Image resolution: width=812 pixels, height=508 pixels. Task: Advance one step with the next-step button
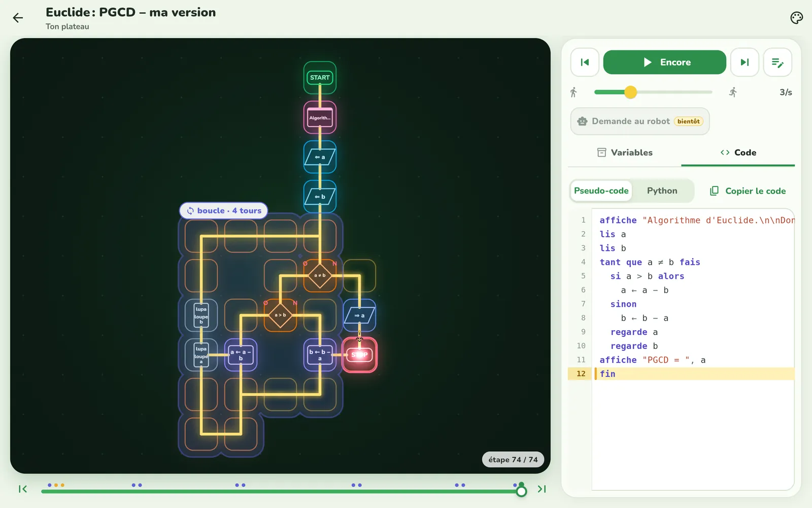745,62
